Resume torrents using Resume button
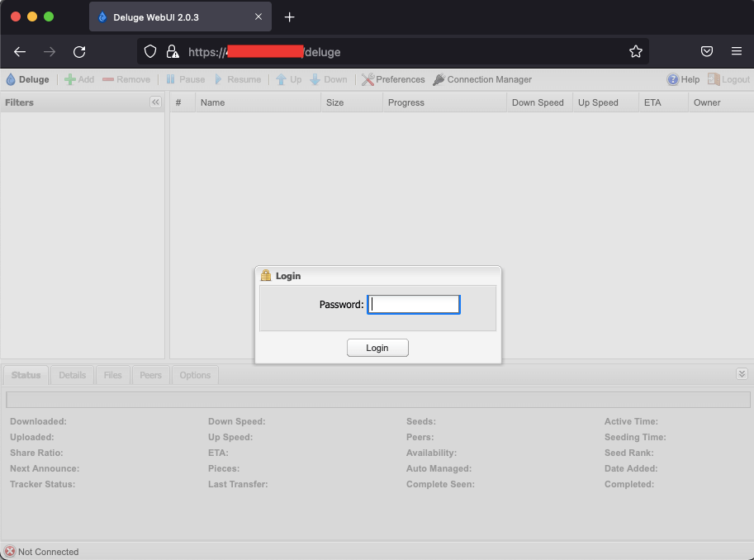 [238, 79]
